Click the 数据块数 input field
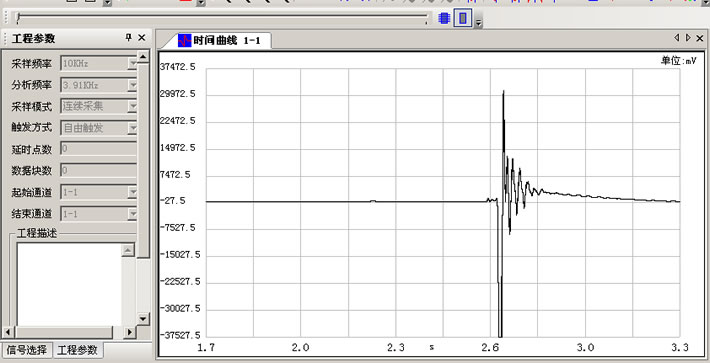Screen dimensions: 710x363 [98, 171]
